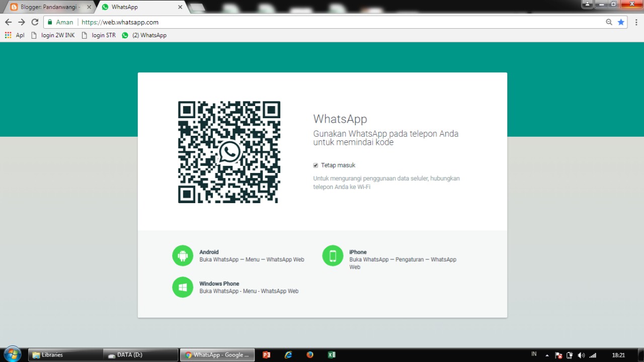644x362 pixels.
Task: Open the Action Center flag icon
Action: (558, 355)
